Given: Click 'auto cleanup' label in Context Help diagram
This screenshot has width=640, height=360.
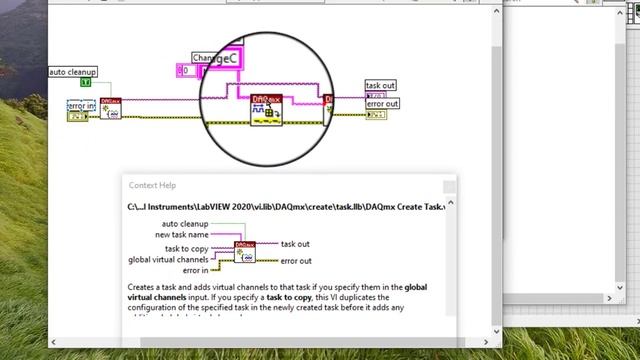Looking at the screenshot, I should [x=185, y=224].
